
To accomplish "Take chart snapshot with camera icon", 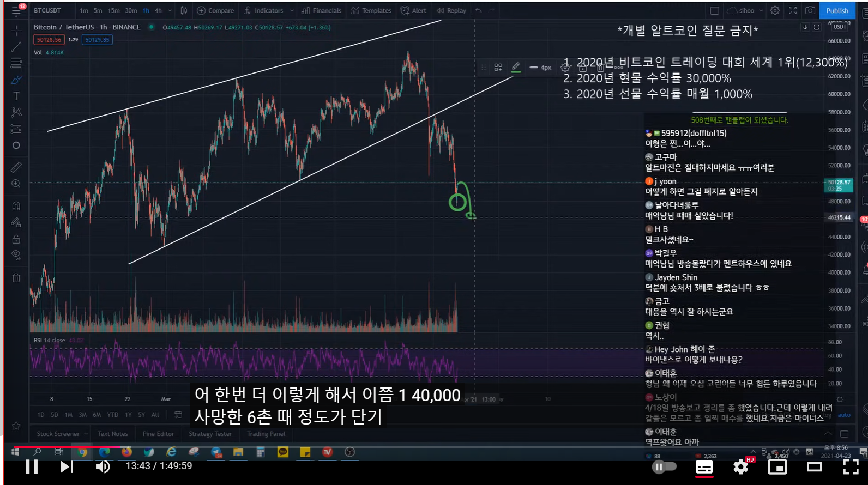I will (x=810, y=10).
